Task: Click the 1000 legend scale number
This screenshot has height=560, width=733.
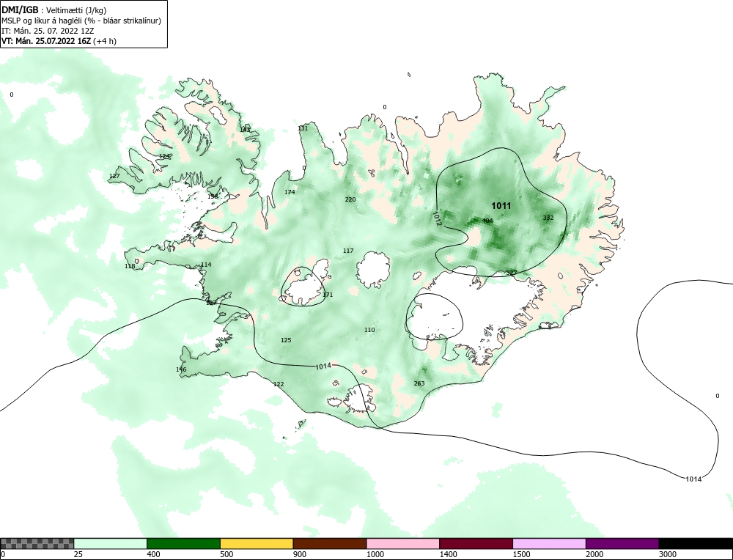Action: tap(375, 554)
